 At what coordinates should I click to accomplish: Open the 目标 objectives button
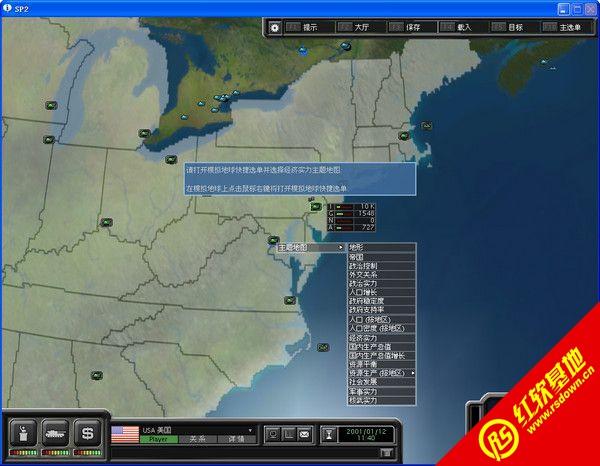[515, 27]
